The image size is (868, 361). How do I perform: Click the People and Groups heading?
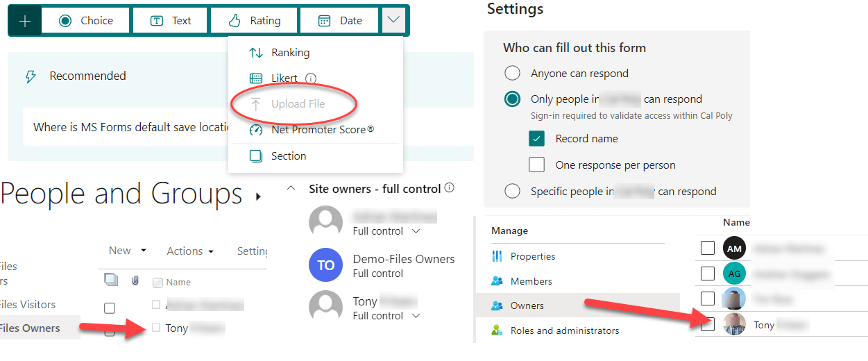coord(121,194)
